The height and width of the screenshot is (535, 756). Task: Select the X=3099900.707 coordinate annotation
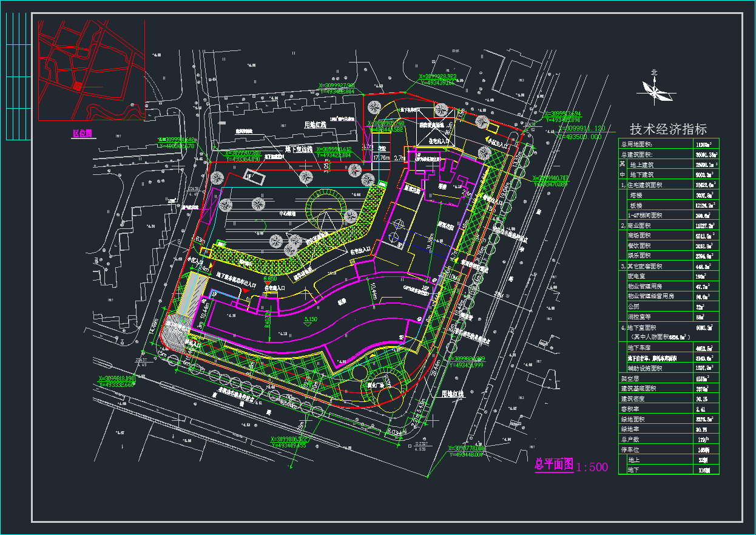(550, 177)
